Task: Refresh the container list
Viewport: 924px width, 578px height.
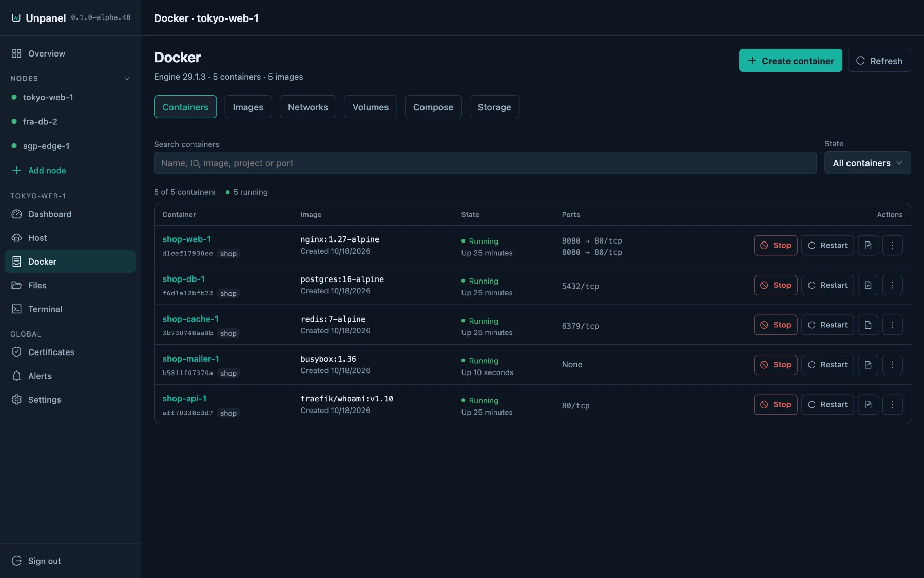Action: (x=879, y=61)
